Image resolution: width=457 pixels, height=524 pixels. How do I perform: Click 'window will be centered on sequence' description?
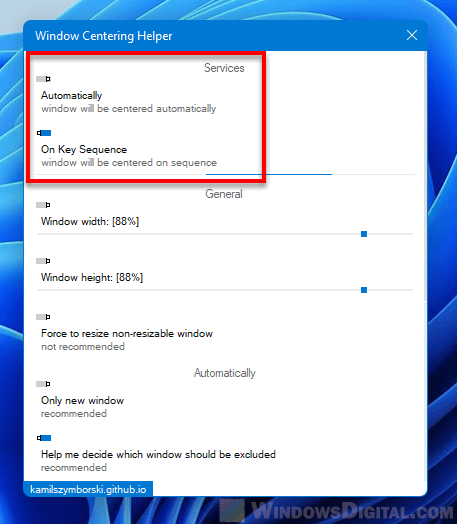[129, 163]
